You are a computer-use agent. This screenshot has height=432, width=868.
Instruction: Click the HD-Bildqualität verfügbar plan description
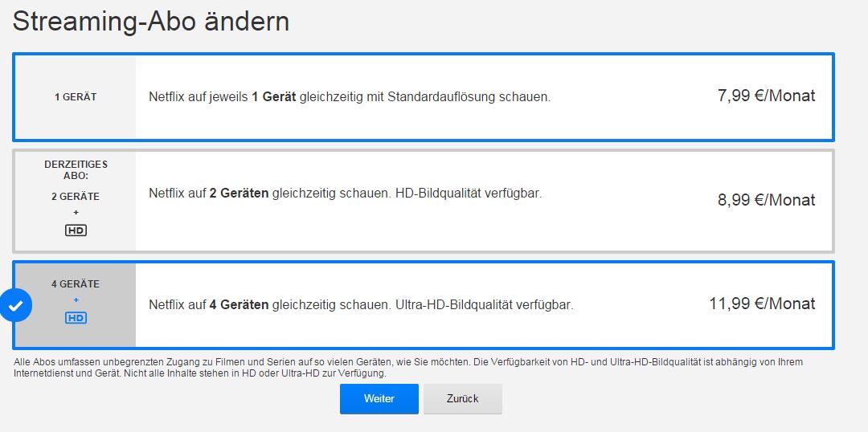[345, 194]
